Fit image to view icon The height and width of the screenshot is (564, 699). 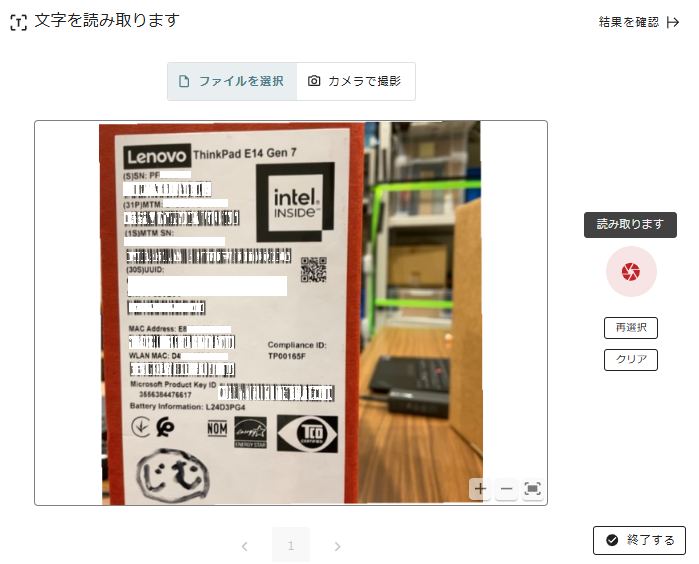[532, 489]
